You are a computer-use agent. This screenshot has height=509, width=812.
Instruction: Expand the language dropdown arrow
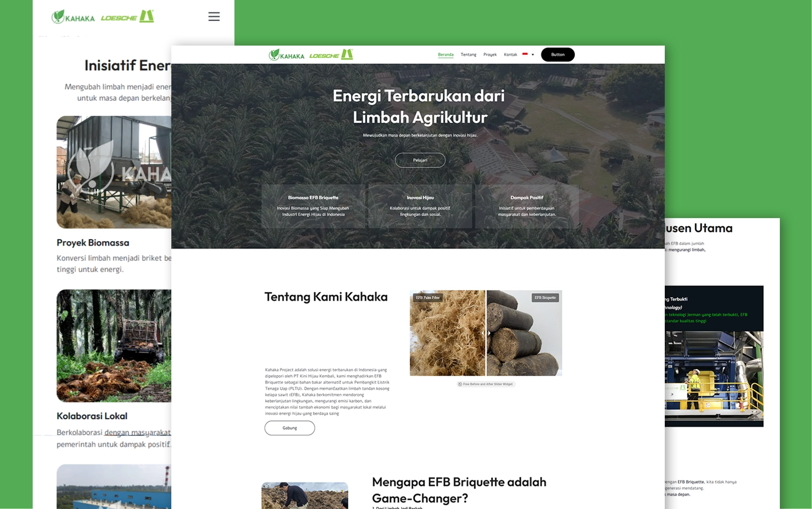tap(533, 55)
